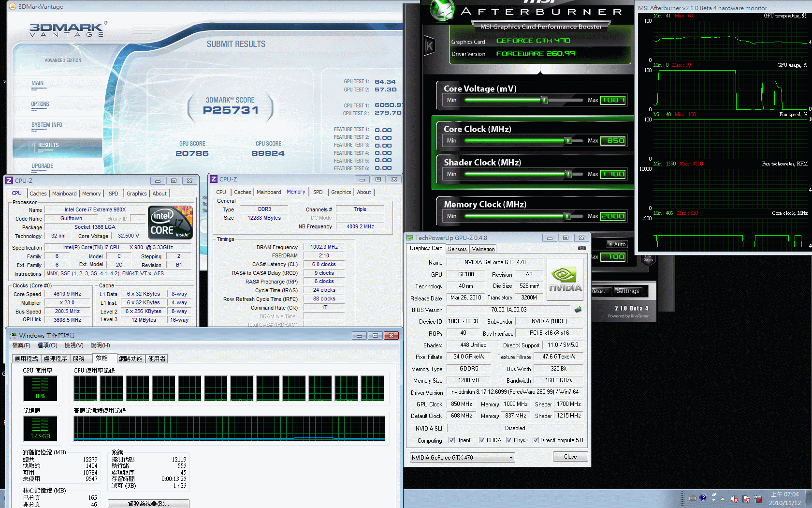Click Core Clock slider handle

click(569, 141)
